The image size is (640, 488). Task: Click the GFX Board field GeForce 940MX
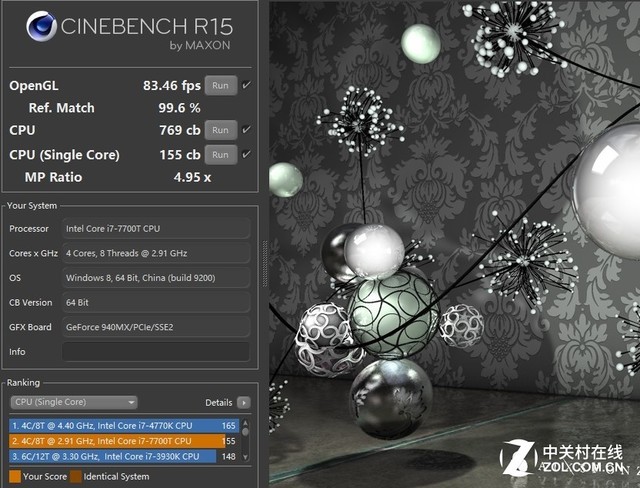[155, 327]
